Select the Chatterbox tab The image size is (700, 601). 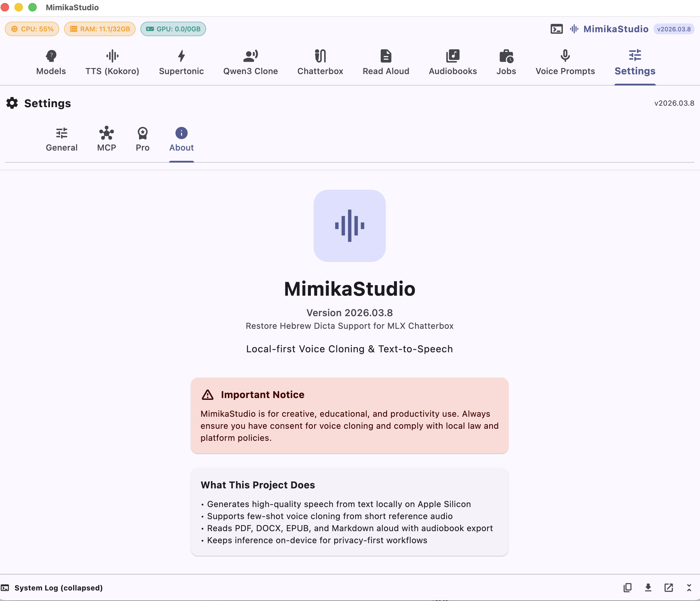point(320,63)
